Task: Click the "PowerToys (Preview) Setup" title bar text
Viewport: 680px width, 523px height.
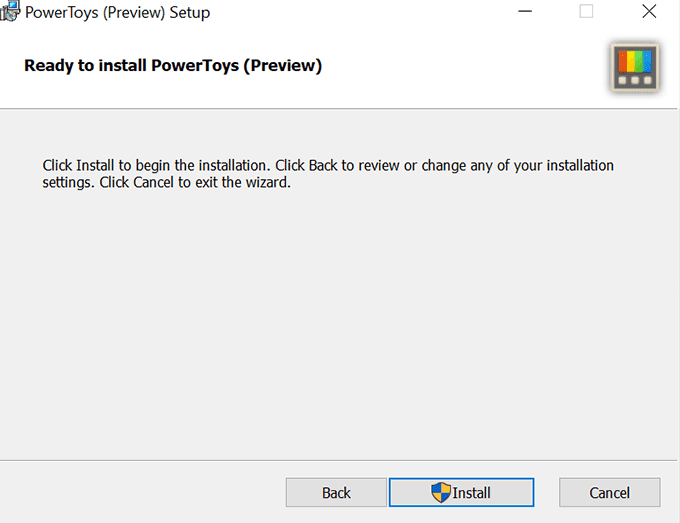Action: pyautogui.click(x=117, y=13)
